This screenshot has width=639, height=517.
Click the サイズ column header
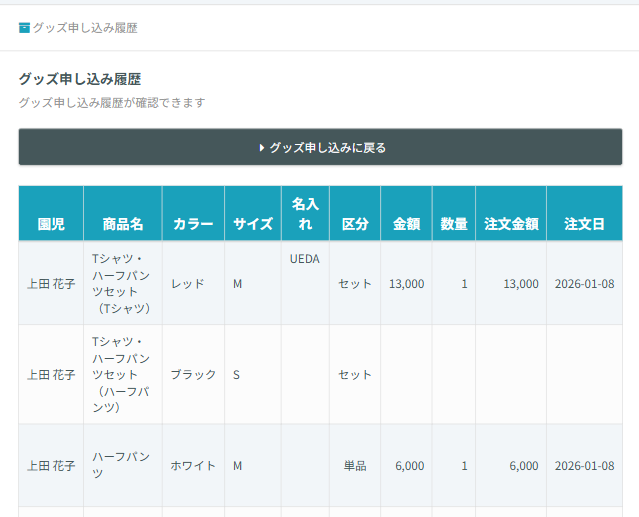[x=253, y=224]
